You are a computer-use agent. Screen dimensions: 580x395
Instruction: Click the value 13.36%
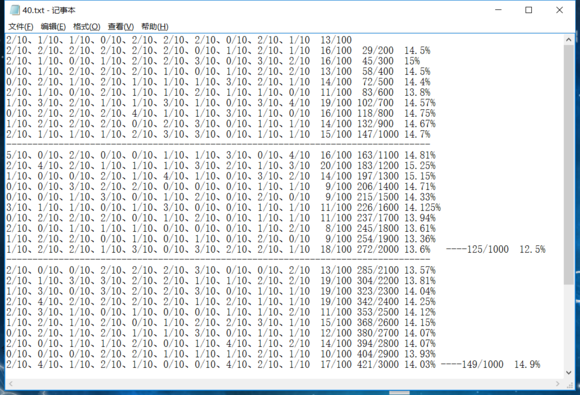click(x=420, y=239)
